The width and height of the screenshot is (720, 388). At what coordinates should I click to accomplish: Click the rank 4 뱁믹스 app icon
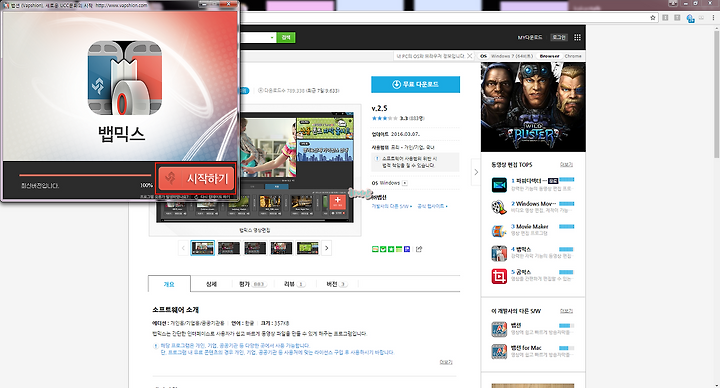tap(499, 253)
